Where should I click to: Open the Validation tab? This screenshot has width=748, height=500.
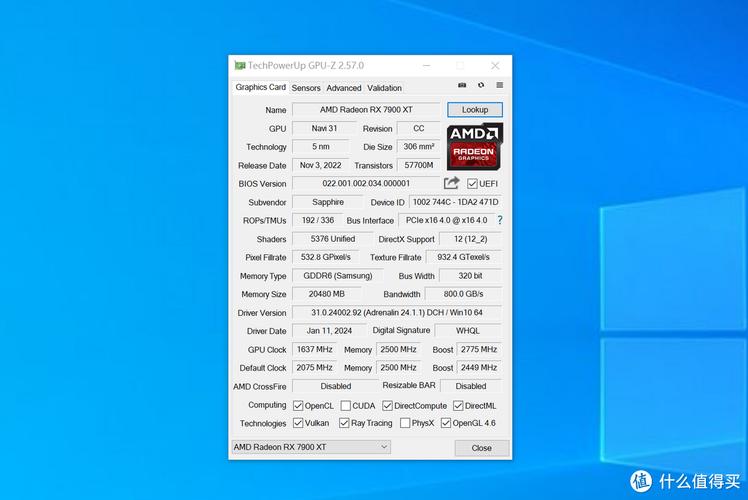(384, 88)
